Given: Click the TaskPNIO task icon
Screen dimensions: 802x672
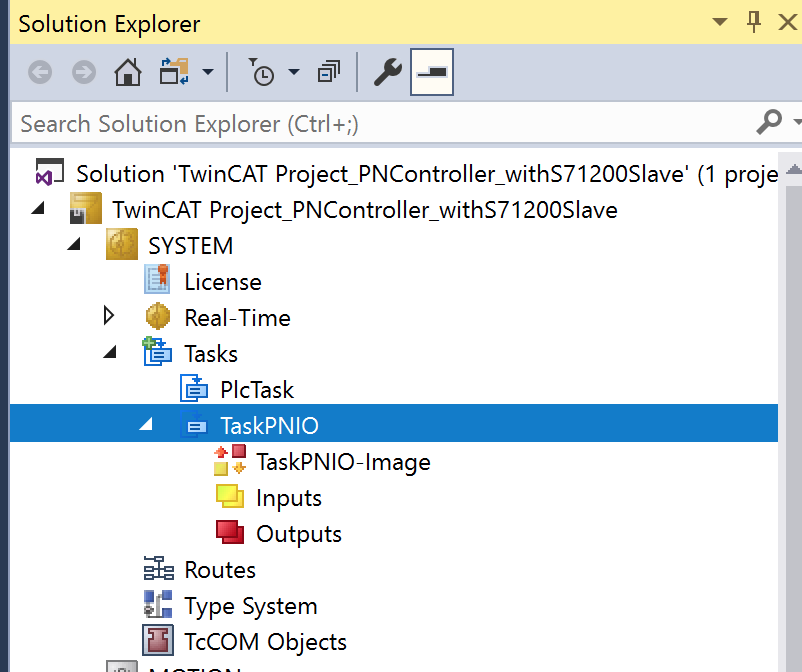Looking at the screenshot, I should click(x=194, y=423).
